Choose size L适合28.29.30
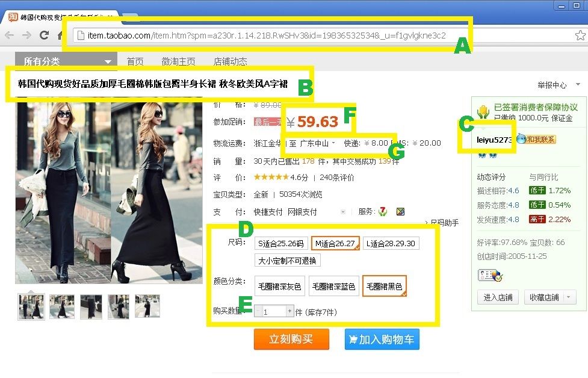 click(391, 244)
